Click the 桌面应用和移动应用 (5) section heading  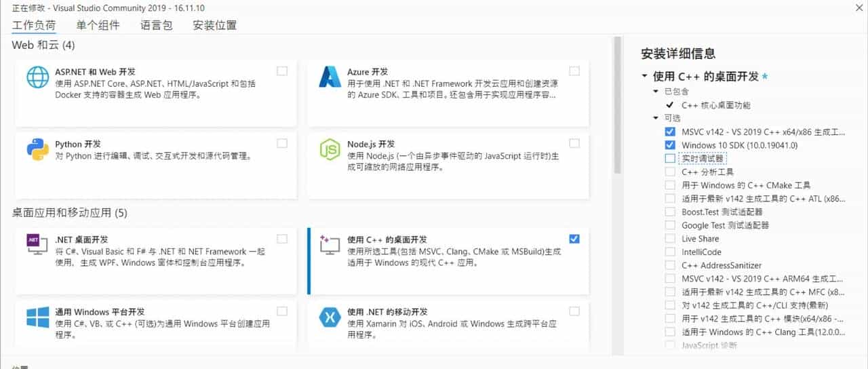70,213
